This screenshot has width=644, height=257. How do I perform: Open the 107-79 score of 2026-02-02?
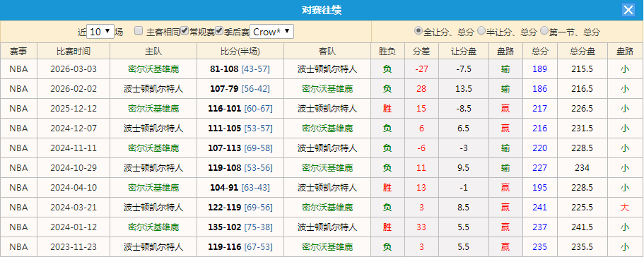point(224,88)
